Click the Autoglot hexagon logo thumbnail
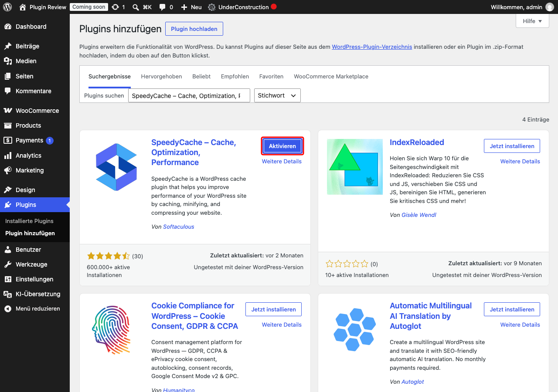 [355, 330]
